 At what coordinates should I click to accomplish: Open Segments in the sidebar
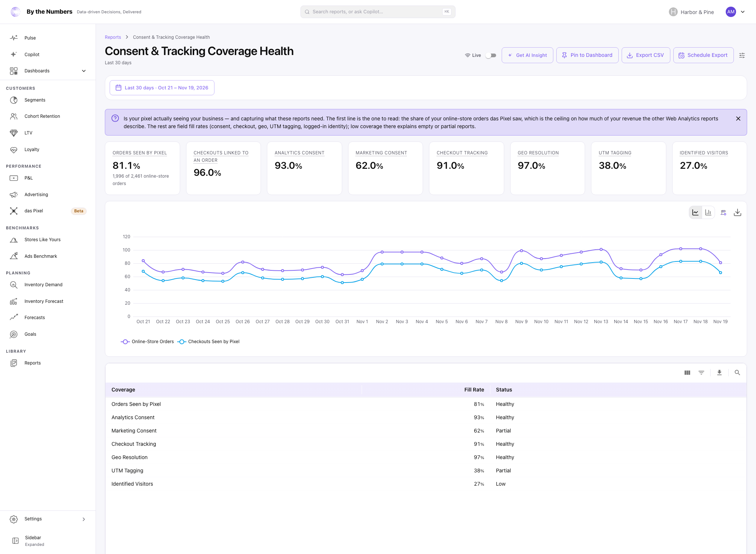coord(48,100)
